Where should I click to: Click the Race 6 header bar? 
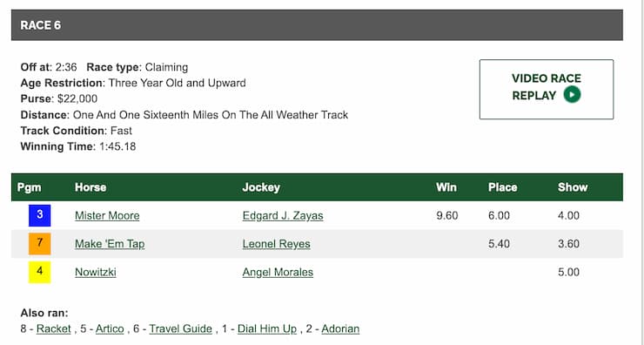[x=317, y=25]
